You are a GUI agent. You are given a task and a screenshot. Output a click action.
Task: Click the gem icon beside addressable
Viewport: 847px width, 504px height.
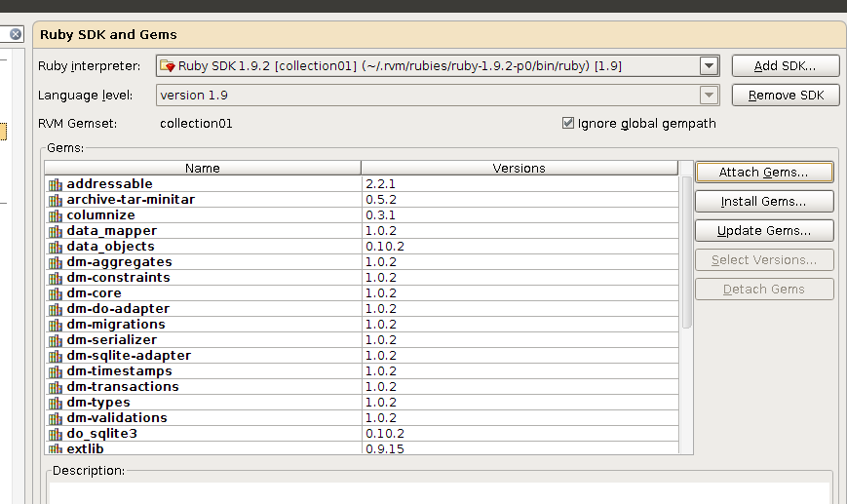[x=56, y=185]
